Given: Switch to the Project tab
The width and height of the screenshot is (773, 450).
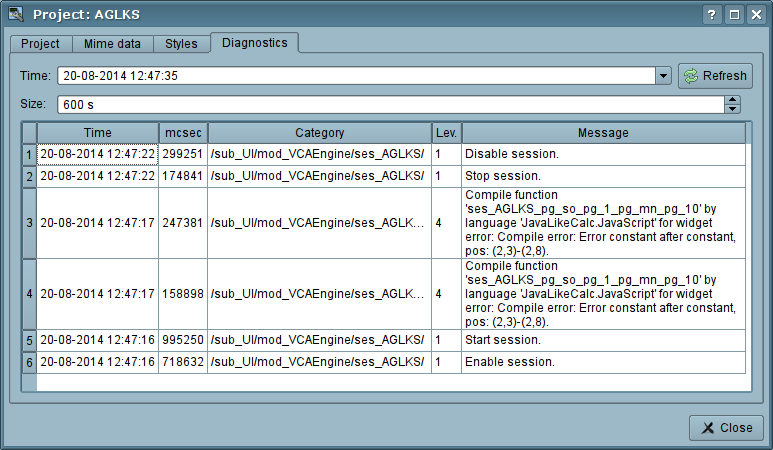Looking at the screenshot, I should click(x=40, y=44).
